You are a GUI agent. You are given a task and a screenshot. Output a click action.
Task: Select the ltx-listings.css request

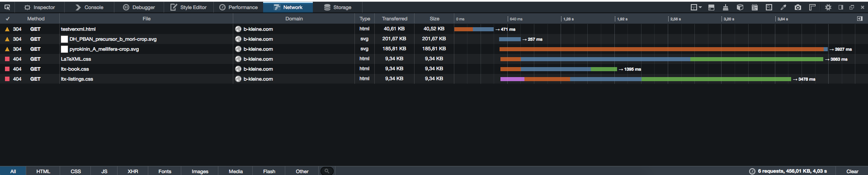coord(434,79)
